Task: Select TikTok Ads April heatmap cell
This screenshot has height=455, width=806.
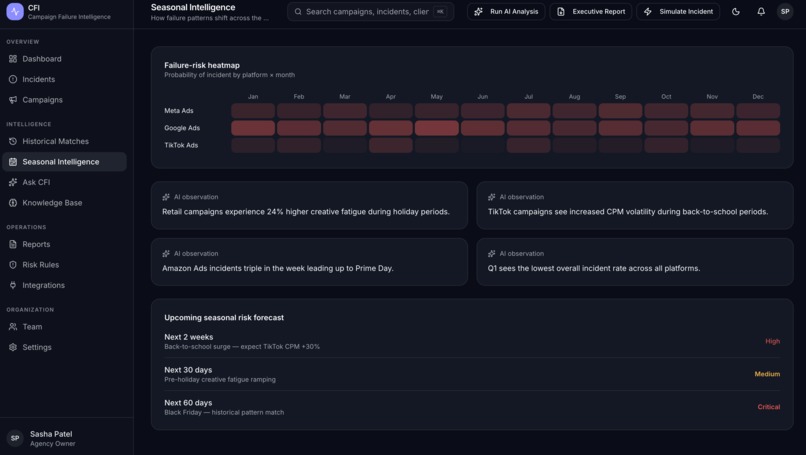Action: tap(391, 145)
